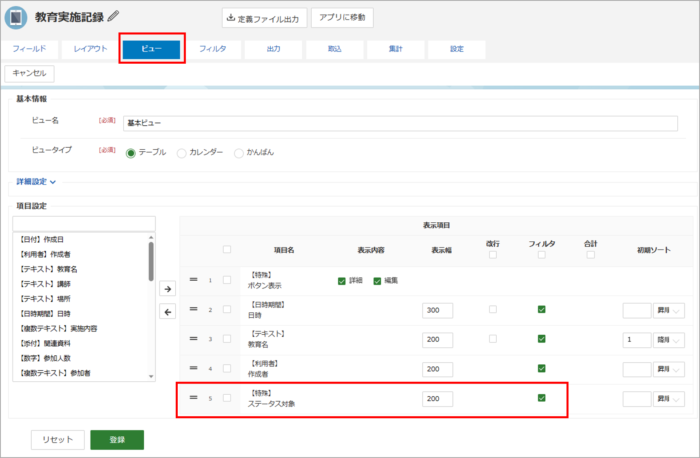The width and height of the screenshot is (700, 458).
Task: Select 【テキスト】場所 in field list
Action: pos(45,299)
